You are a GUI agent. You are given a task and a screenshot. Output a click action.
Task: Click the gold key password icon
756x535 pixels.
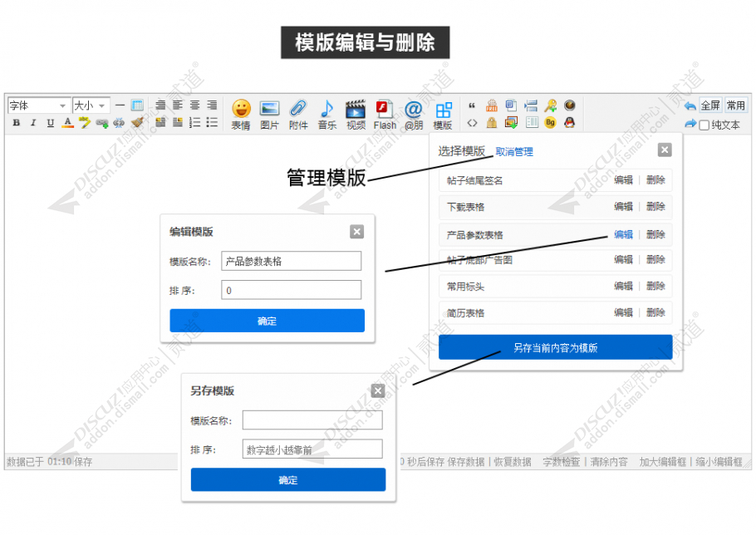point(550,105)
